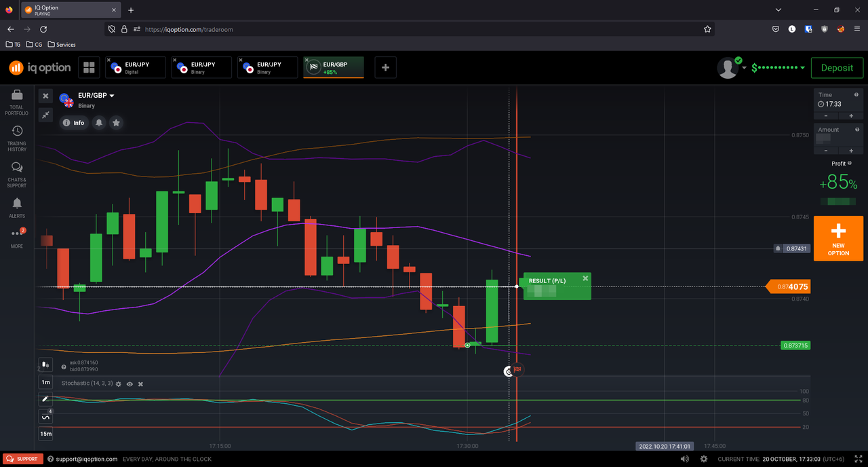Open the profile avatar menu

[x=728, y=68]
